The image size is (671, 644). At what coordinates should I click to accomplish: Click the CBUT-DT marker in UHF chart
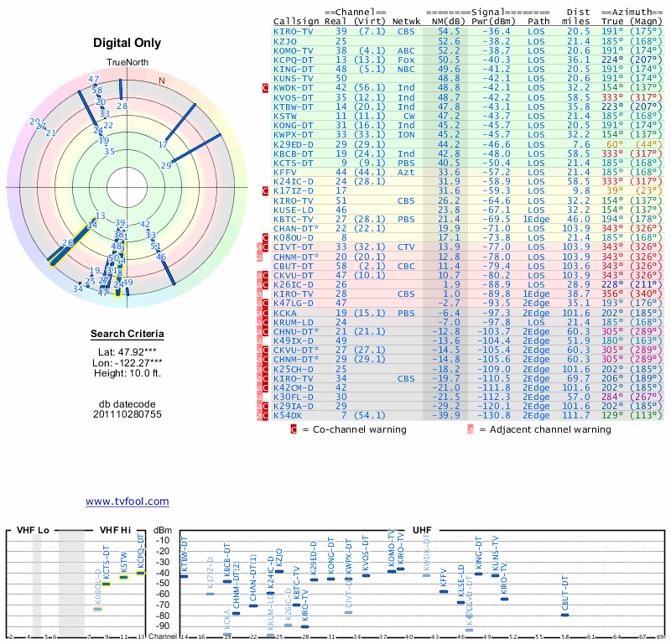564,615
